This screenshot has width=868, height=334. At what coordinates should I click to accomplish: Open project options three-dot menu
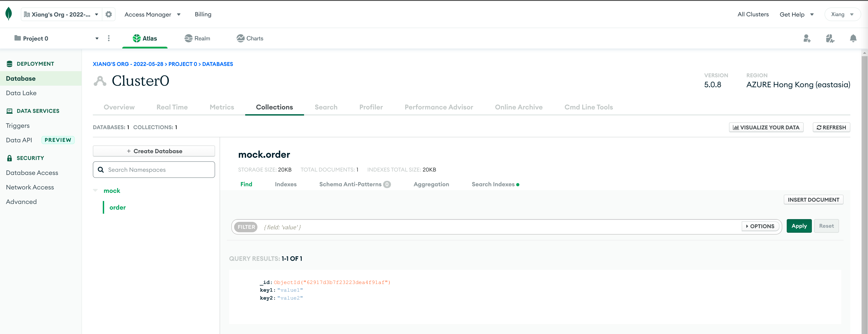(108, 38)
